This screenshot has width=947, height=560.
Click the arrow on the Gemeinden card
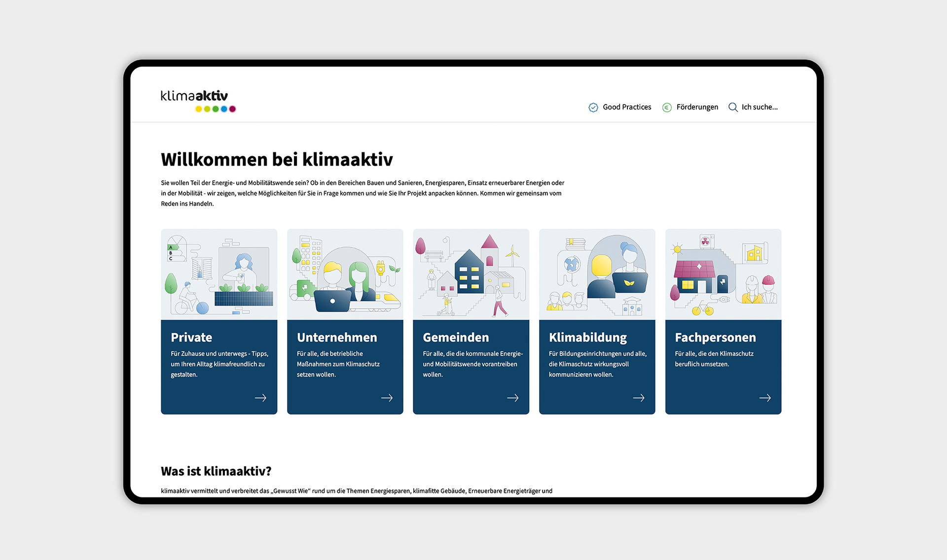point(513,398)
